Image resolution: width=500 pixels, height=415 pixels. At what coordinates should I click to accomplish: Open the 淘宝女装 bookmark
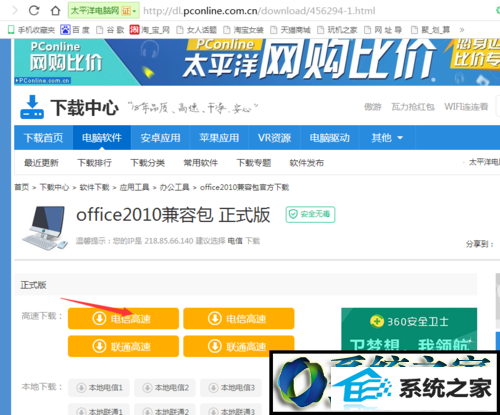[x=243, y=30]
